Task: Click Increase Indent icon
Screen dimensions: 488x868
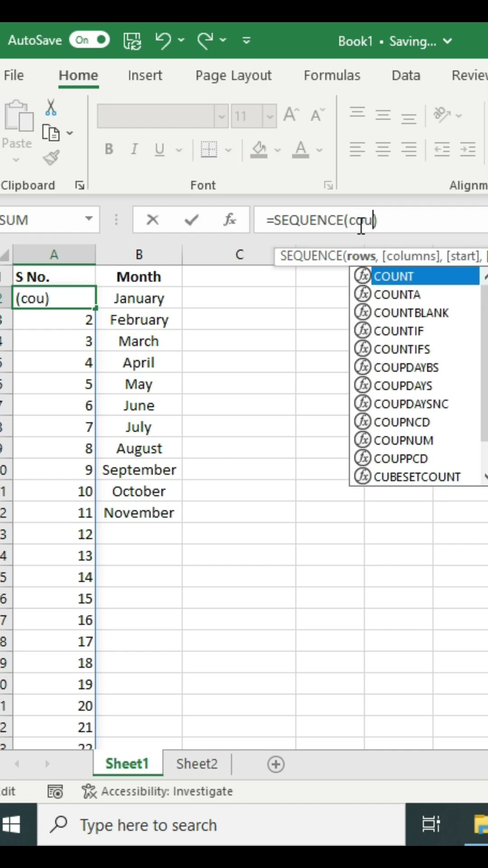Action: coord(468,149)
